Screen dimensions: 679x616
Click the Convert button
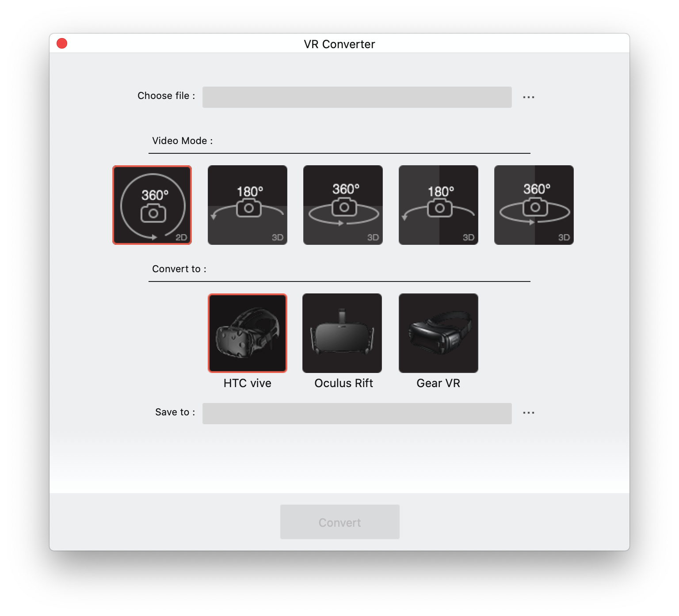pos(340,522)
